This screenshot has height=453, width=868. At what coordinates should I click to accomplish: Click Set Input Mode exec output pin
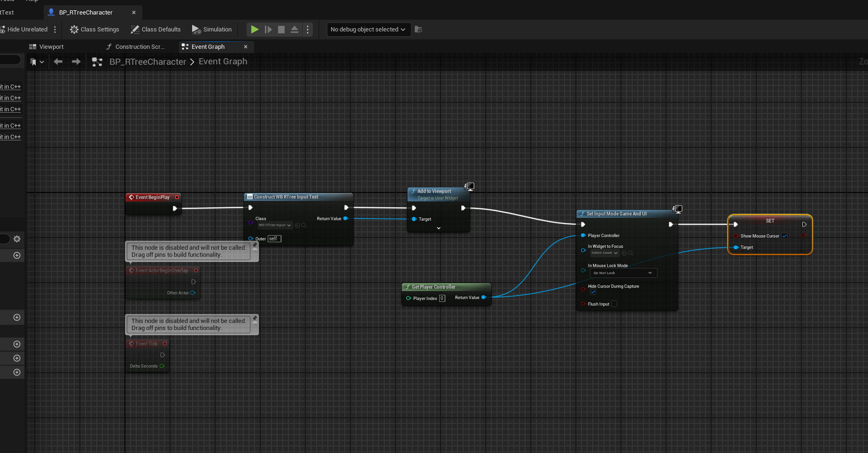[671, 224]
